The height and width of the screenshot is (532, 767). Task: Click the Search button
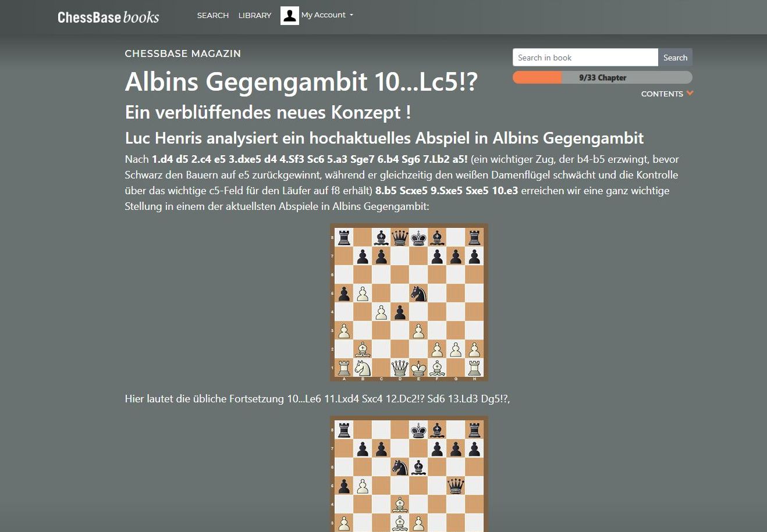coord(675,58)
